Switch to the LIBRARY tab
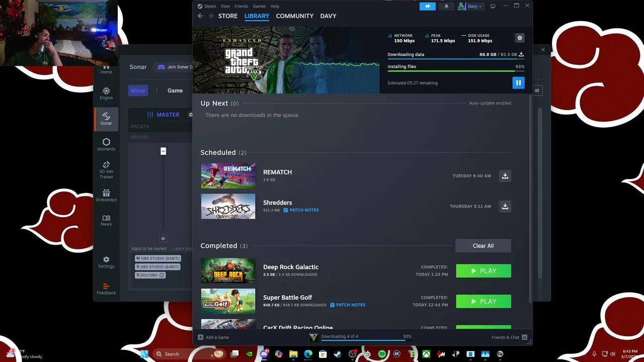644x362 pixels. coord(257,16)
